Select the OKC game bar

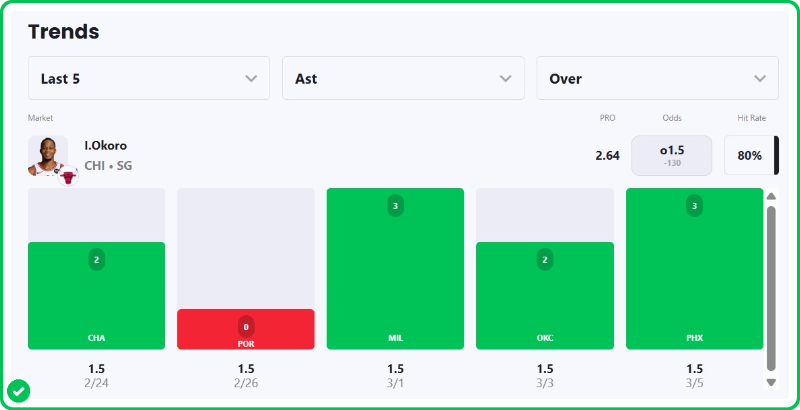click(x=545, y=295)
